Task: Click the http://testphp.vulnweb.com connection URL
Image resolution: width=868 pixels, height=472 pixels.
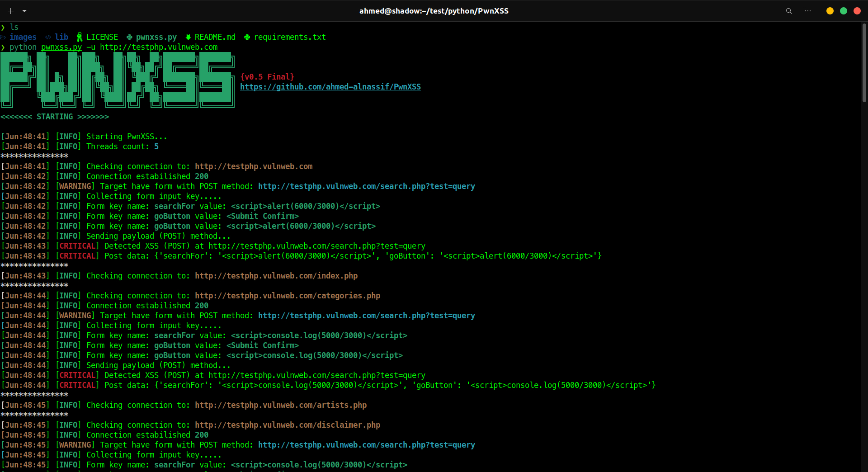Action: point(254,166)
